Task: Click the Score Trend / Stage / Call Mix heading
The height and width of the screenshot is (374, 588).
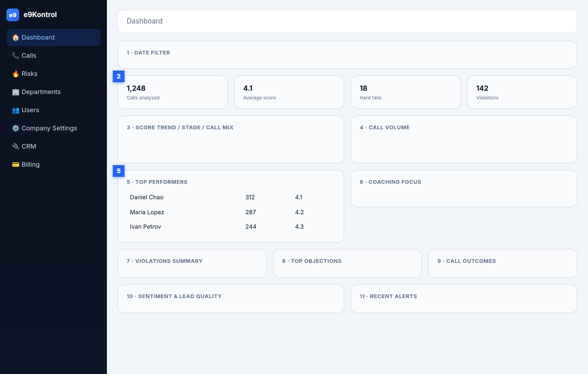Action: 180,127
